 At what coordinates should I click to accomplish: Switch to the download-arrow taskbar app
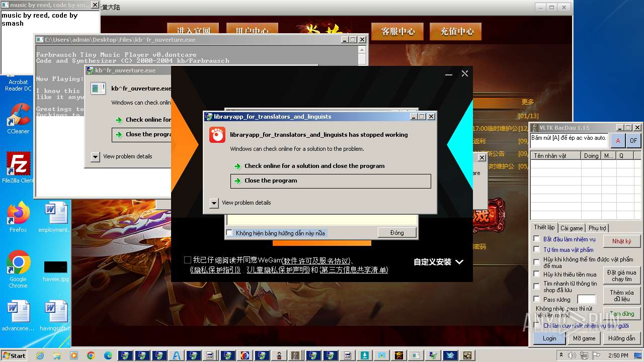(364, 355)
